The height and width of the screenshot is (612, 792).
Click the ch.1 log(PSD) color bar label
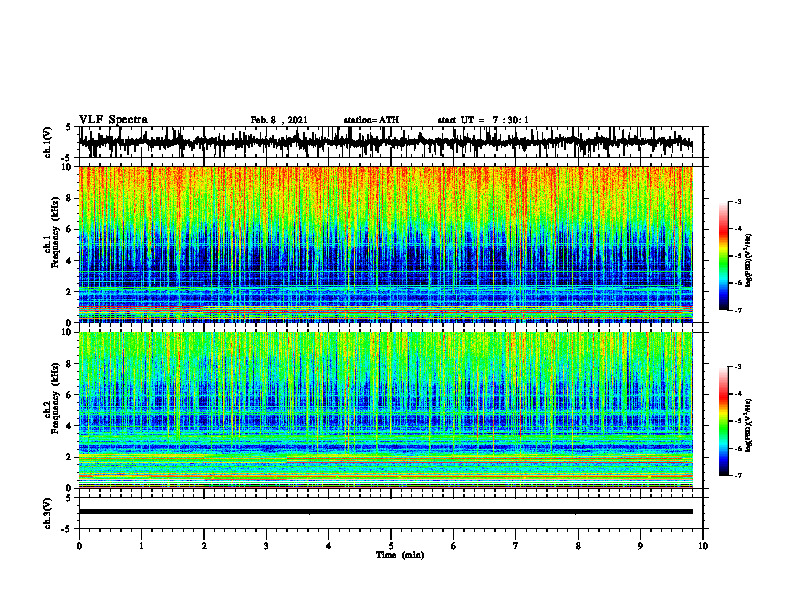click(x=749, y=261)
